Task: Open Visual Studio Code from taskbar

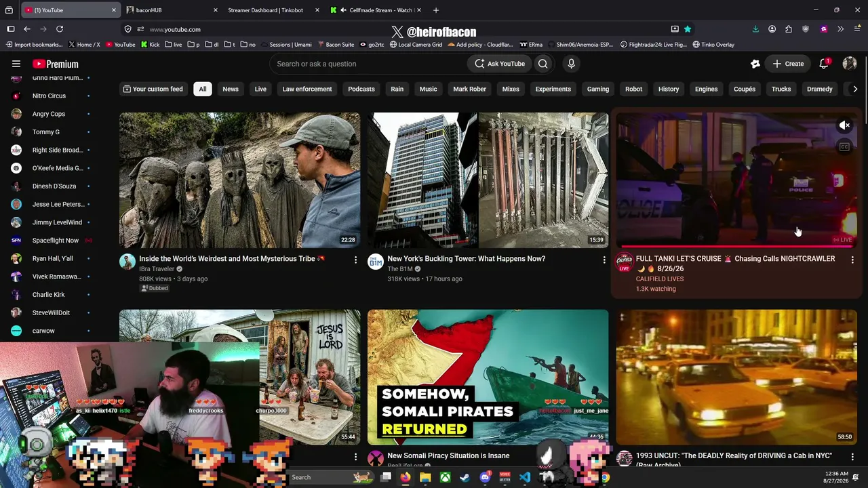Action: click(525, 477)
